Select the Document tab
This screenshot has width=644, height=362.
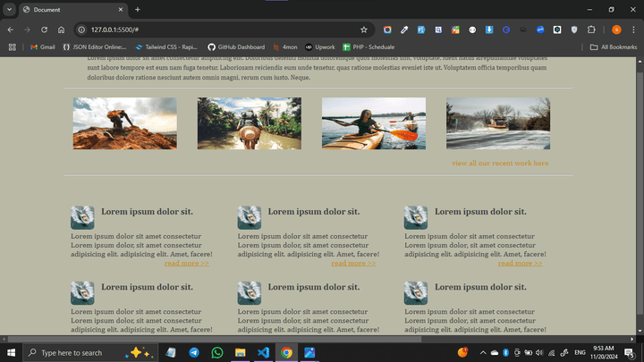pos(73,10)
